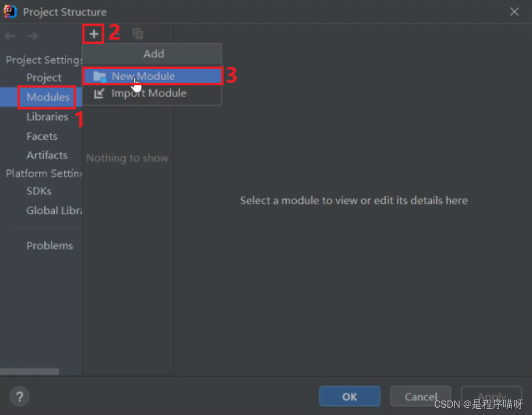The image size is (532, 415).
Task: Open SDKs under Platform Settings
Action: click(39, 191)
